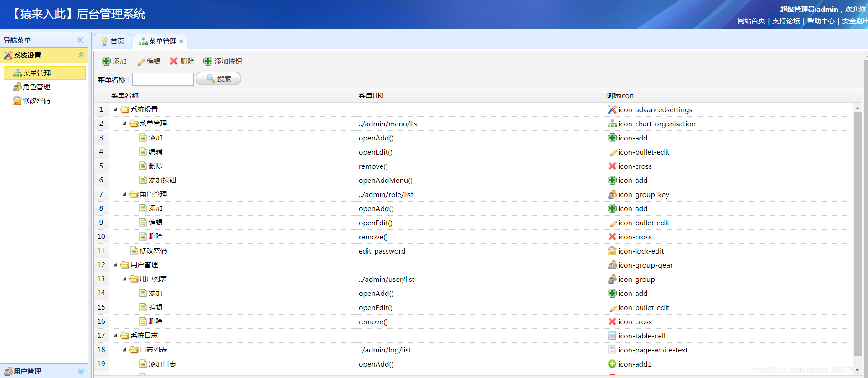868x378 pixels.
Task: Select row number 10 in the grid
Action: point(101,237)
